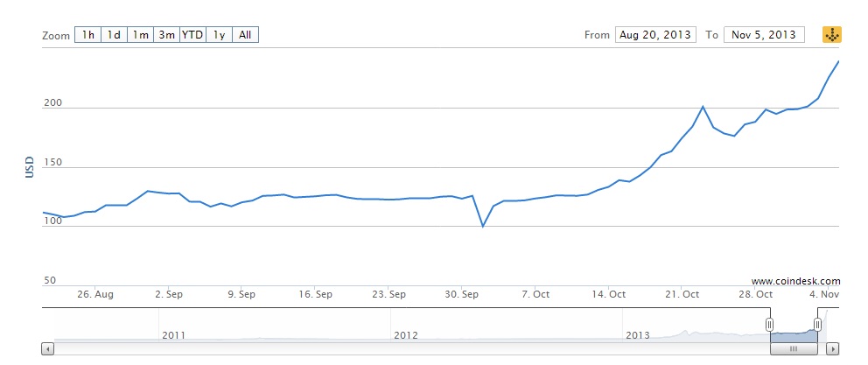Click the right navigator range handle

coord(817,325)
